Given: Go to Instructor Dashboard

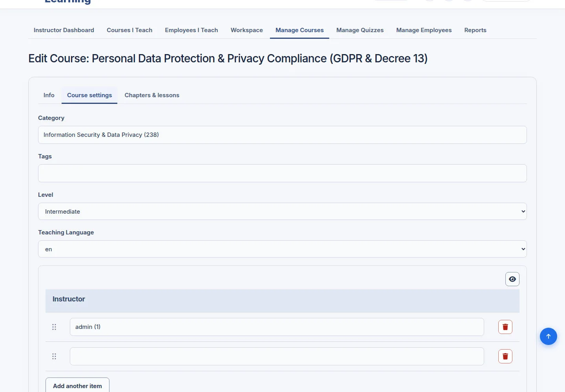Looking at the screenshot, I should (x=64, y=30).
